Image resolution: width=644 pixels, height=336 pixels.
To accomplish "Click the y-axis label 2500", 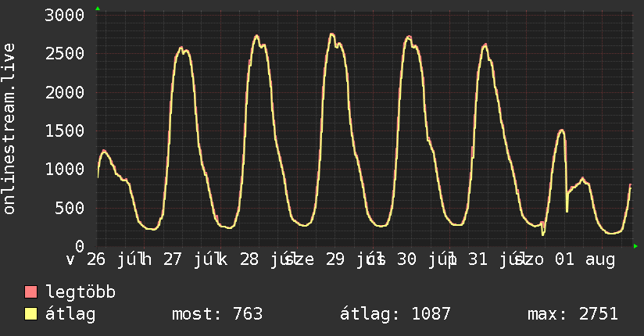I will coord(65,53).
